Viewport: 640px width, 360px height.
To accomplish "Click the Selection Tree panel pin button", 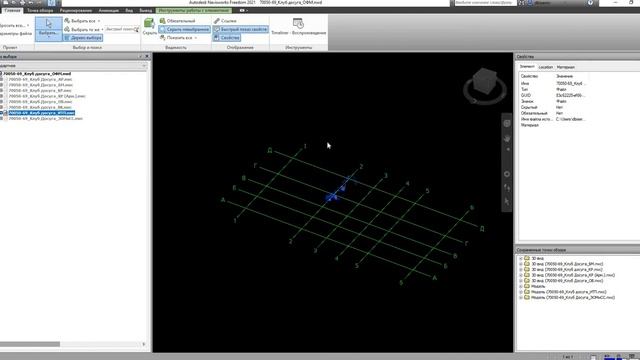I will pos(140,56).
